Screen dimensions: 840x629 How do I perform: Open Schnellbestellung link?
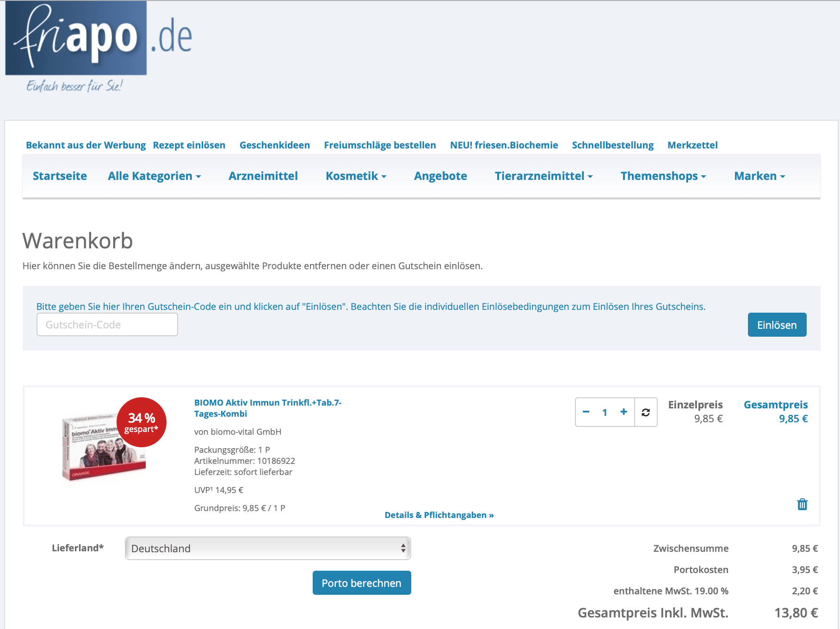pos(612,145)
